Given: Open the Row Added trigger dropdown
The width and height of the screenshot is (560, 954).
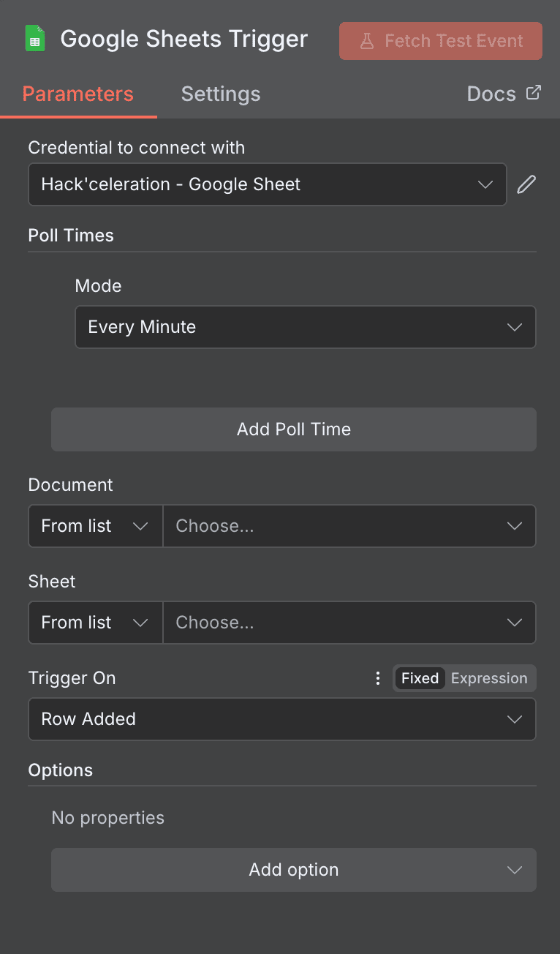Looking at the screenshot, I should (281, 719).
